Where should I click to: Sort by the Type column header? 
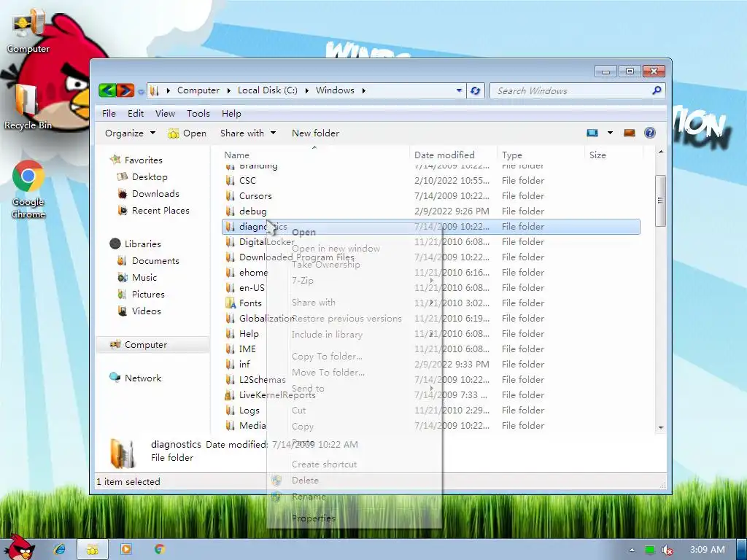[541, 155]
